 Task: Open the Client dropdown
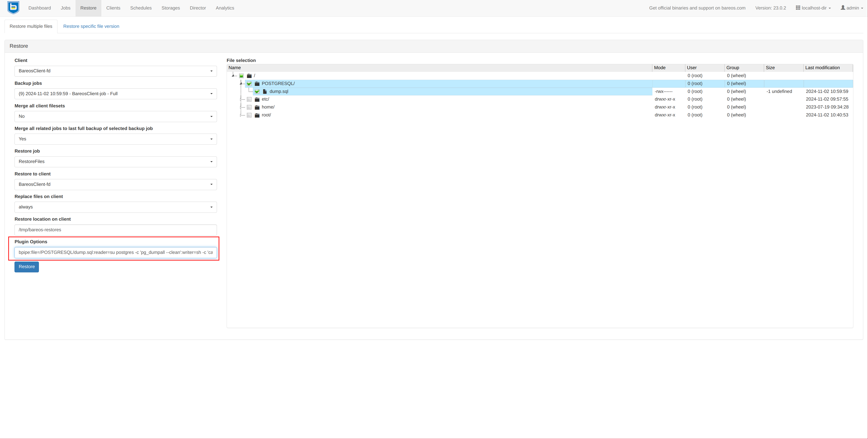[115, 71]
